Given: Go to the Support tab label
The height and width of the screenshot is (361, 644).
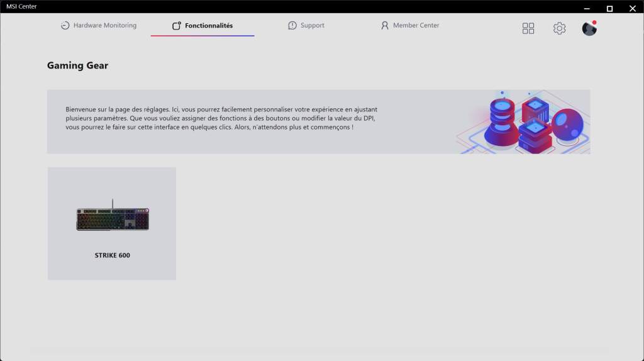Looking at the screenshot, I should [x=312, y=26].
